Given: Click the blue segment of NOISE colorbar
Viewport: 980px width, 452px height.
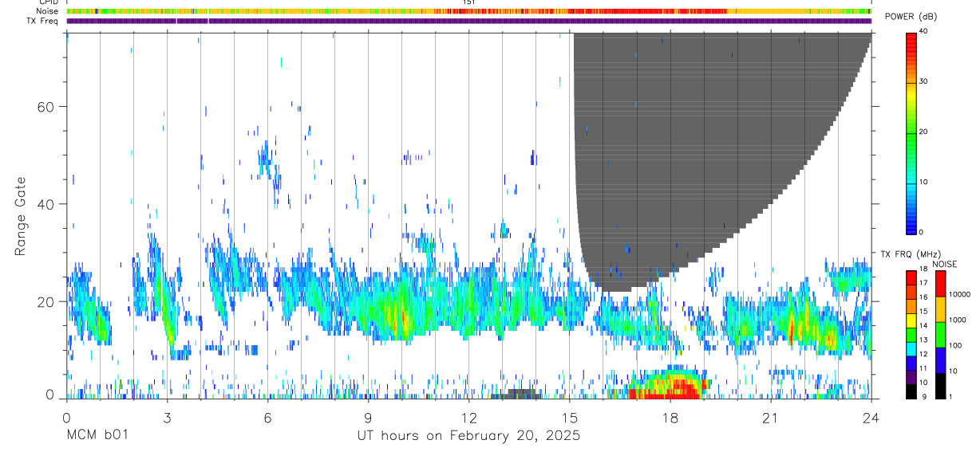Looking at the screenshot, I should [939, 360].
